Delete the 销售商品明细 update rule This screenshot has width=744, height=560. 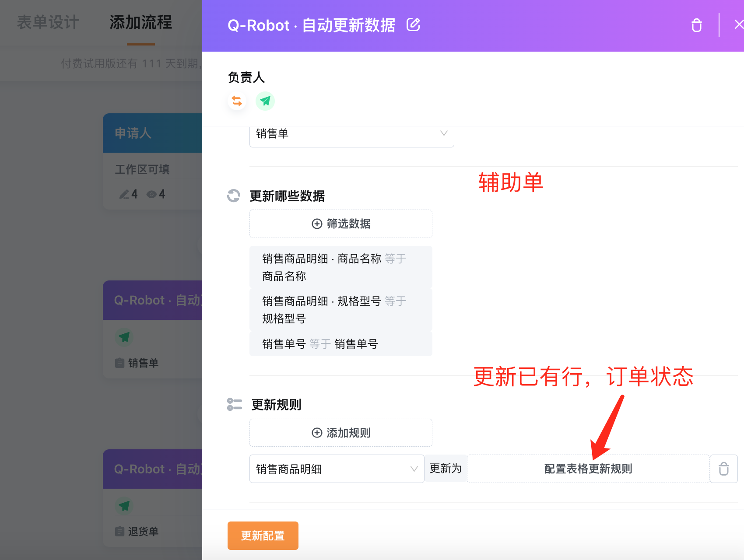(724, 469)
